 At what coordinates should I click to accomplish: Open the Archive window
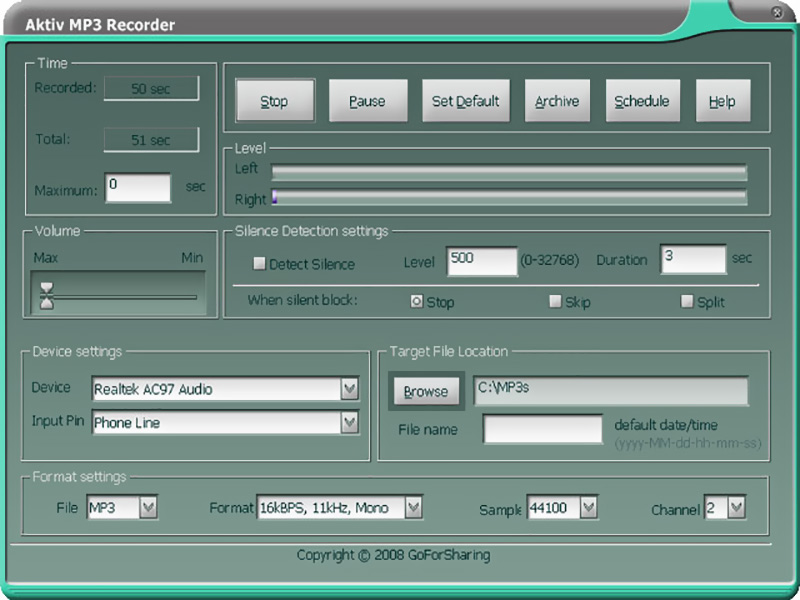pos(557,100)
